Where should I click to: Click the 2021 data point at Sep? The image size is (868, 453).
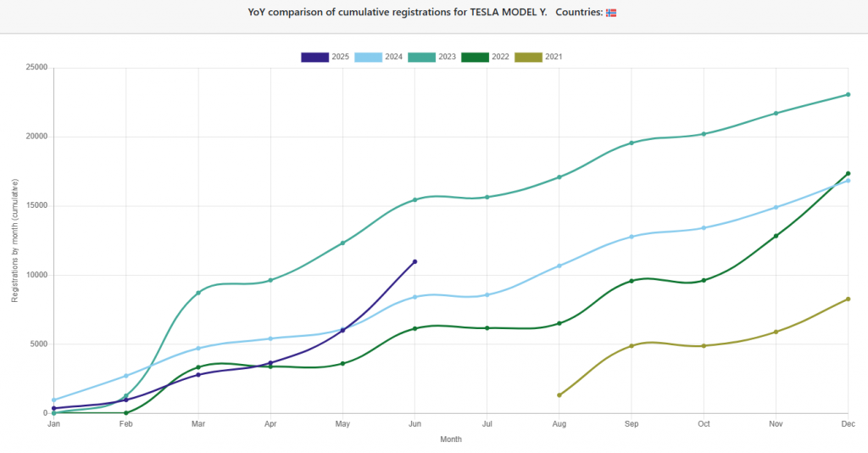[631, 346]
